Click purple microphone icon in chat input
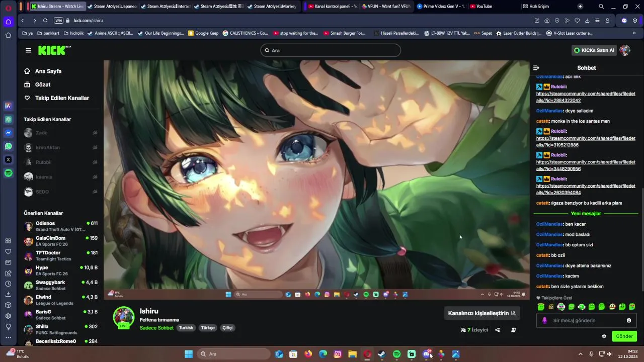The image size is (644, 362). (544, 320)
